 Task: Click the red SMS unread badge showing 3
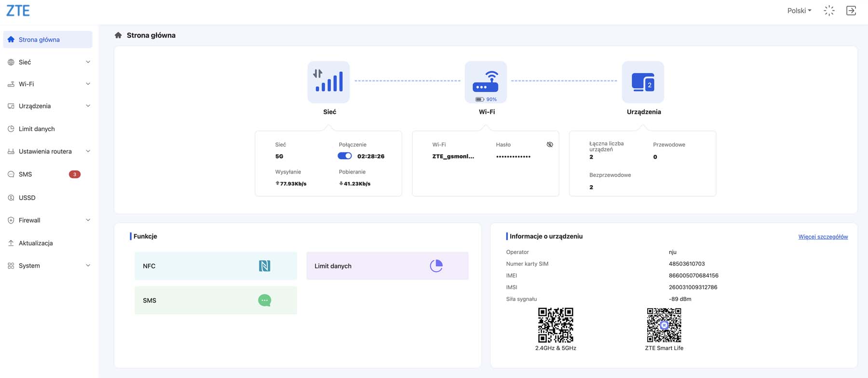(x=75, y=174)
